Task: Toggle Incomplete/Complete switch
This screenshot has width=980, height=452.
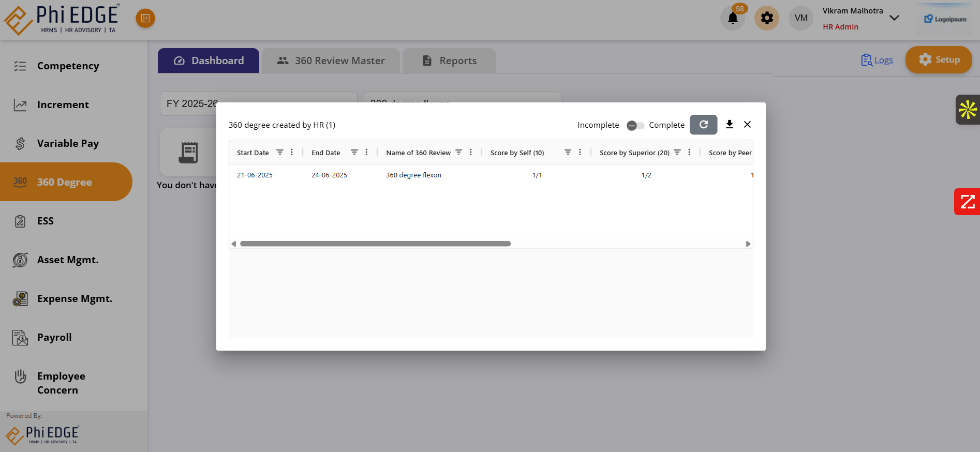Action: pyautogui.click(x=635, y=125)
